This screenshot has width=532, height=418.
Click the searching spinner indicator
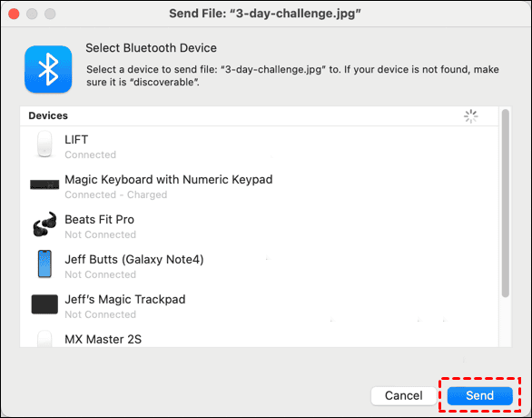click(x=471, y=116)
